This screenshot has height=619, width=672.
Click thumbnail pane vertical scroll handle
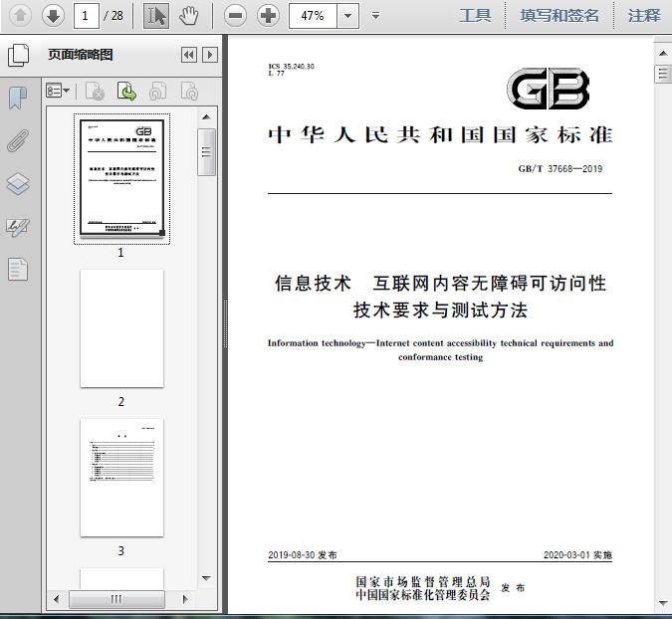click(x=206, y=152)
